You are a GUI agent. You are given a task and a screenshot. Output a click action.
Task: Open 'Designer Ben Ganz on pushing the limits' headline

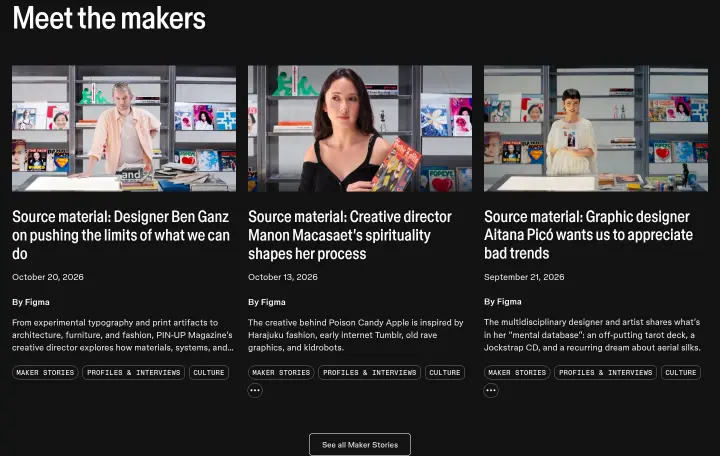121,235
